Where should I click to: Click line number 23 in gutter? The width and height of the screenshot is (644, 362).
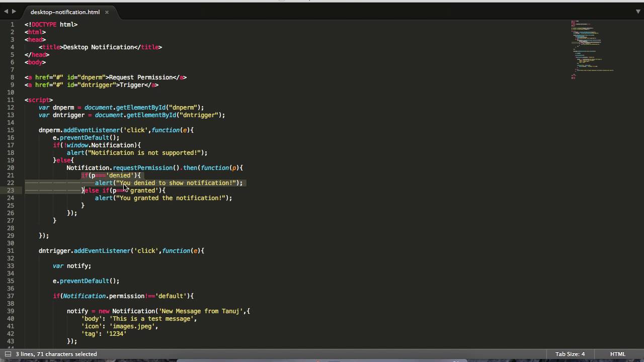click(x=11, y=191)
